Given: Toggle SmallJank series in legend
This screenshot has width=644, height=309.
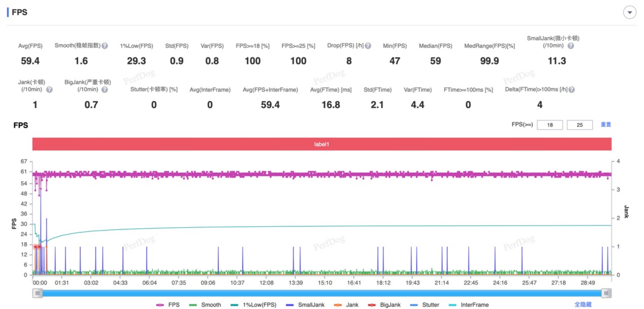Looking at the screenshot, I should (305, 304).
